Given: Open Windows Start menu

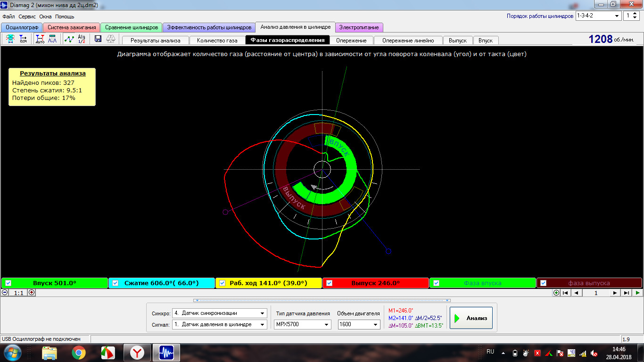Looking at the screenshot, I should point(12,353).
